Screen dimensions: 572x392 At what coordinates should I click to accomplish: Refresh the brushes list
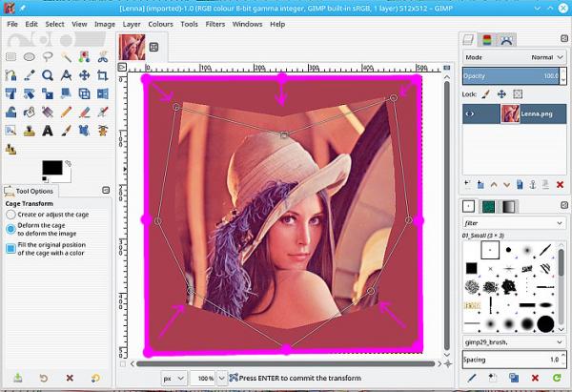coord(557,378)
